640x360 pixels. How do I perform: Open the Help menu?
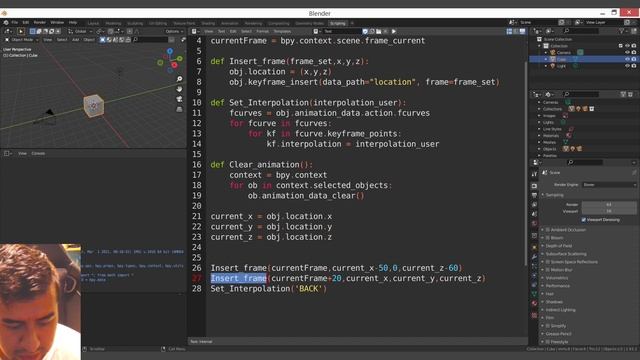pyautogui.click(x=73, y=22)
